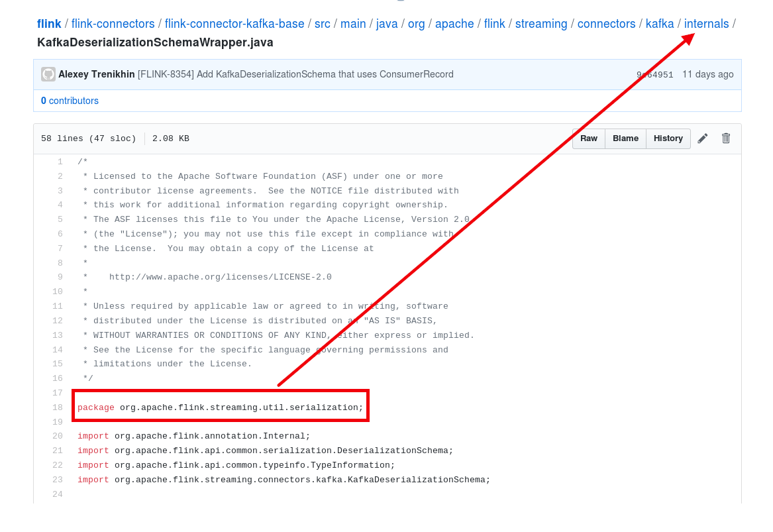Click line number 18

pos(58,407)
